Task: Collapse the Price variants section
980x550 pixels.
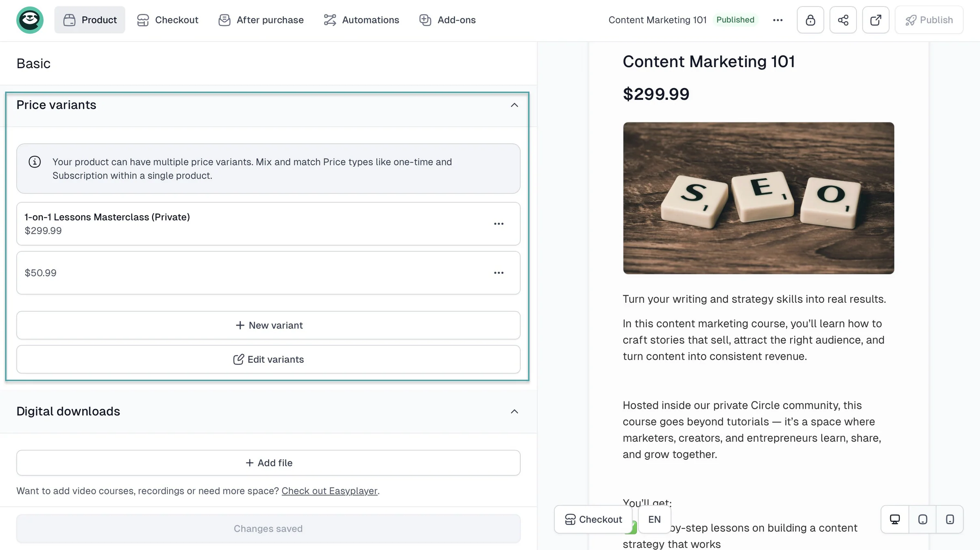Action: pyautogui.click(x=514, y=105)
